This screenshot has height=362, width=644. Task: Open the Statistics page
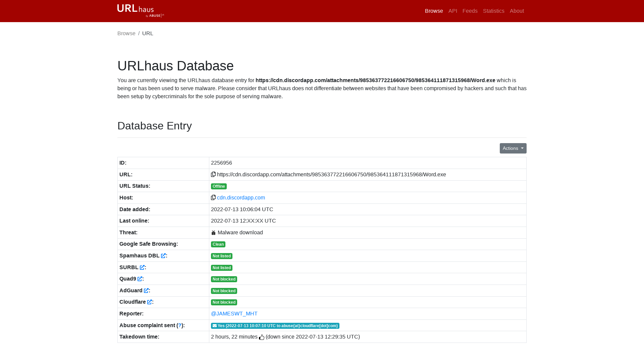tap(493, 11)
